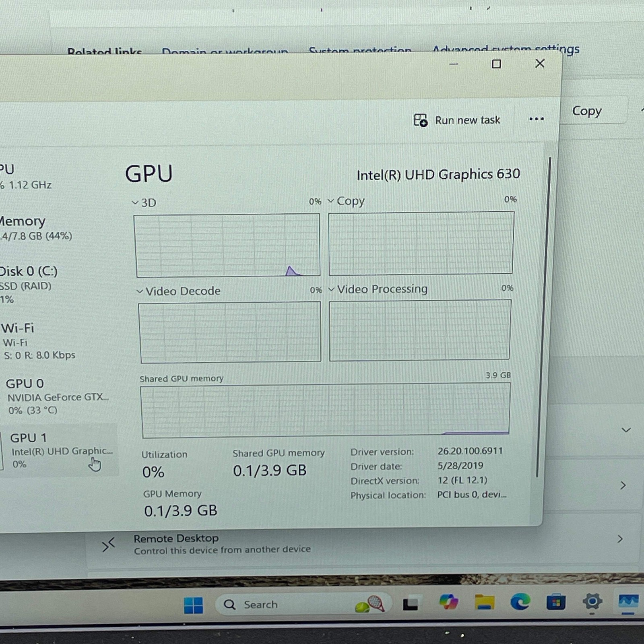Image resolution: width=644 pixels, height=644 pixels.
Task: Click the magnifier icon in taskbar search
Action: (229, 605)
